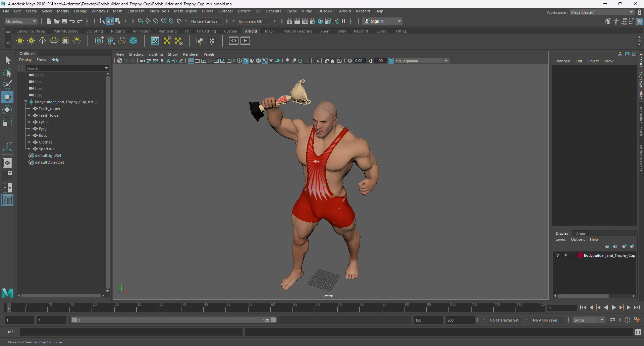Create Arnold curve collector from shelf
This screenshot has height=346, width=644.
(x=122, y=41)
